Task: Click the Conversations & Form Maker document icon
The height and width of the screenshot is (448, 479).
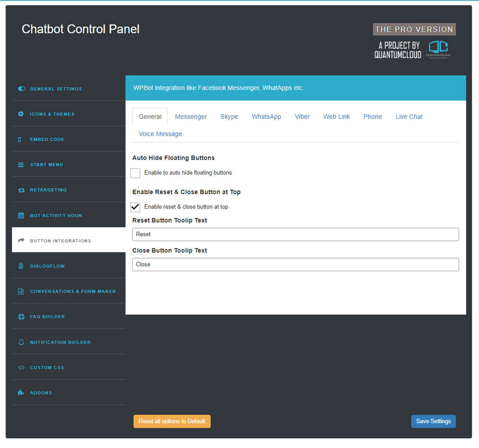Action: pyautogui.click(x=21, y=292)
